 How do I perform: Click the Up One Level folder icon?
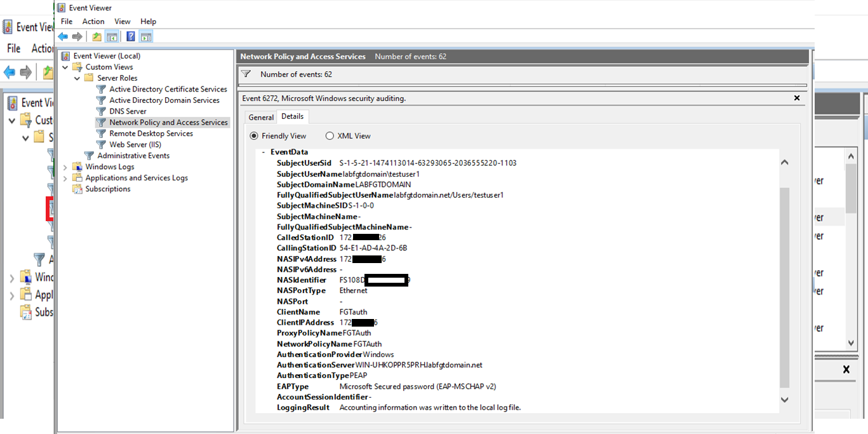click(x=97, y=37)
